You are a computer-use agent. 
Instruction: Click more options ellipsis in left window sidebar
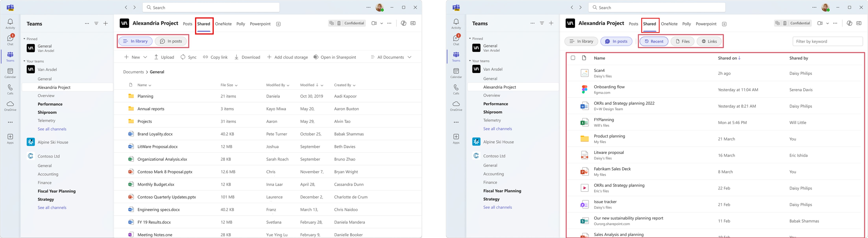click(10, 122)
